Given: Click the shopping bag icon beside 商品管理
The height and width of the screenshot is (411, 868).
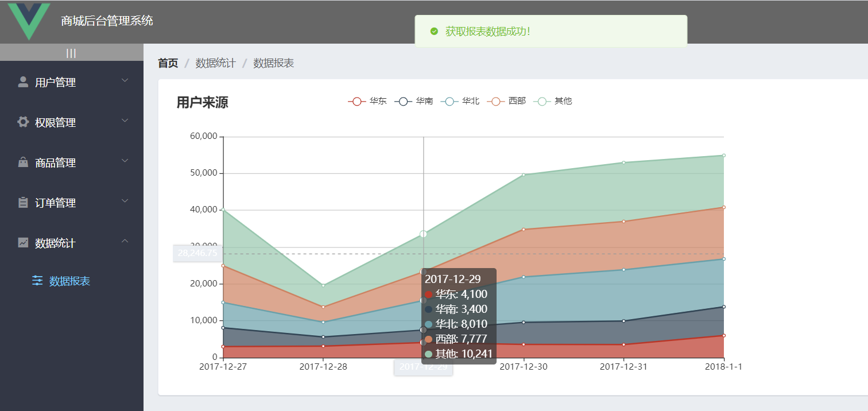Looking at the screenshot, I should tap(23, 162).
